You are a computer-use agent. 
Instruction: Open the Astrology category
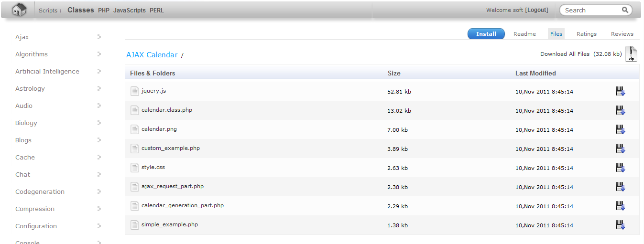tap(30, 88)
